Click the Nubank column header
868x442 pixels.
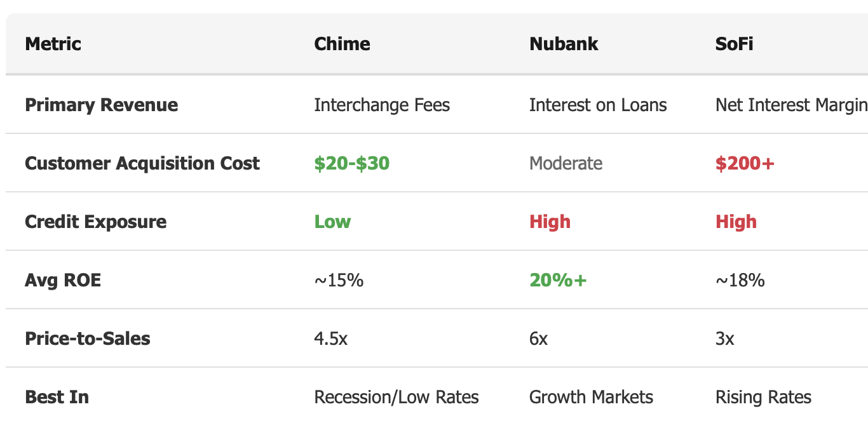pyautogui.click(x=564, y=44)
